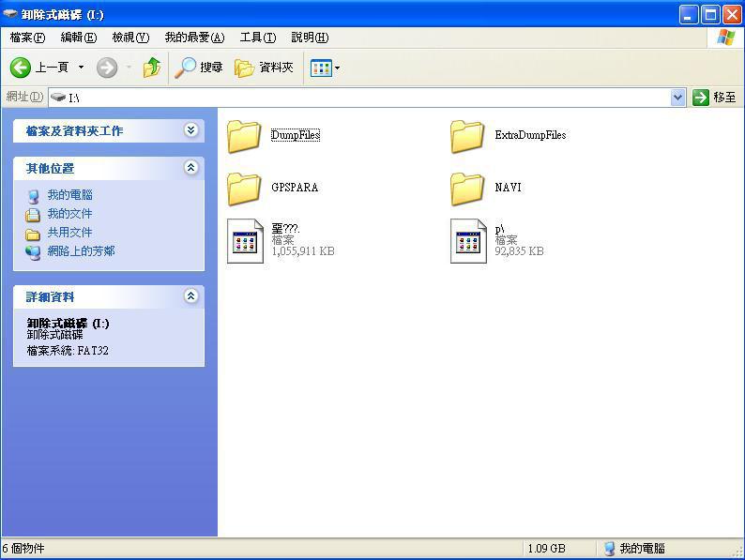Click the My Computer icon in sidebar
Image resolution: width=745 pixels, height=560 pixels.
click(33, 196)
